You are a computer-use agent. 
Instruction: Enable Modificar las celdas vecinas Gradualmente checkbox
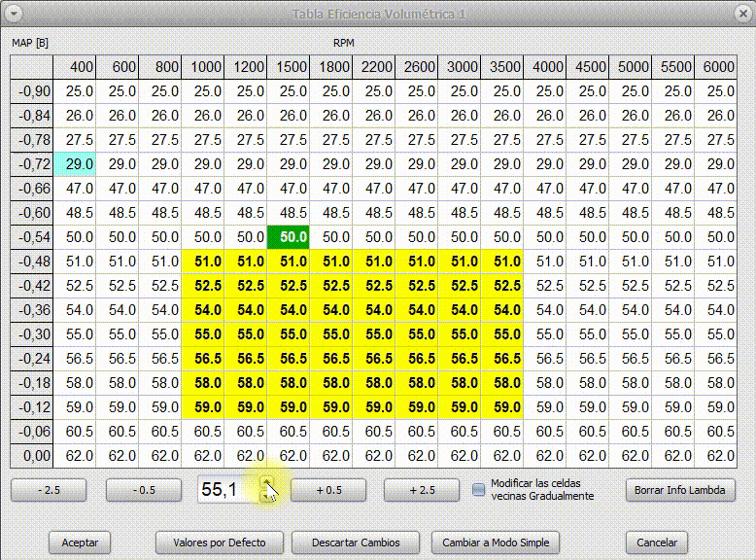click(x=478, y=490)
